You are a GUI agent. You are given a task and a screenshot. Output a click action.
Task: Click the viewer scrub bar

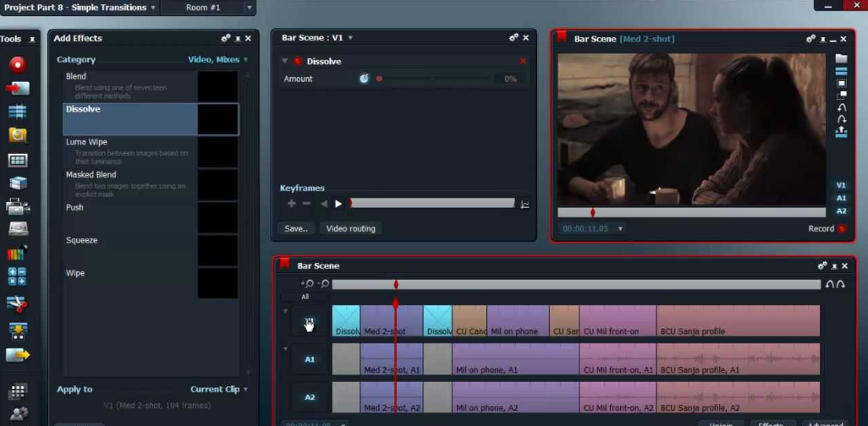(691, 212)
